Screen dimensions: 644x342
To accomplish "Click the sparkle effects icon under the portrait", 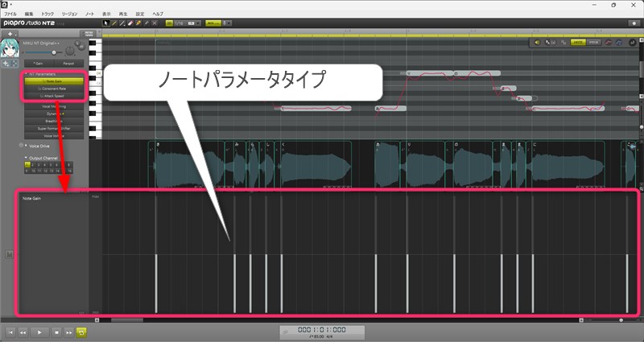I will pos(6,64).
